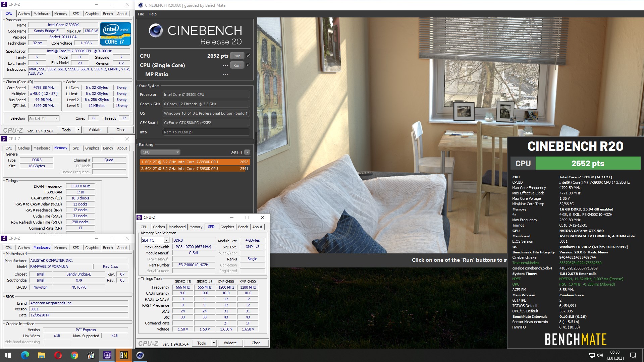This screenshot has height=362, width=644.
Task: Click Tools button in the top CPU-Z window
Action: pyautogui.click(x=66, y=130)
